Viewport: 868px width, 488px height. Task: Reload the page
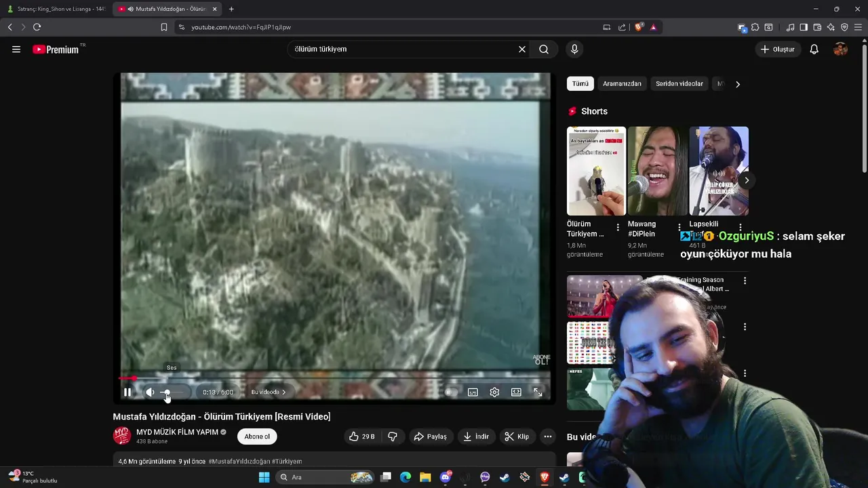(37, 27)
